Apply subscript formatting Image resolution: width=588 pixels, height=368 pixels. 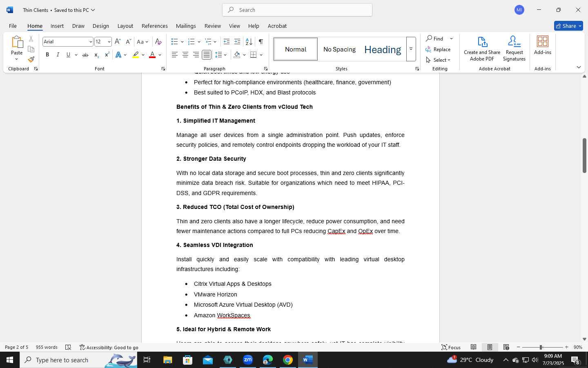[x=96, y=55]
